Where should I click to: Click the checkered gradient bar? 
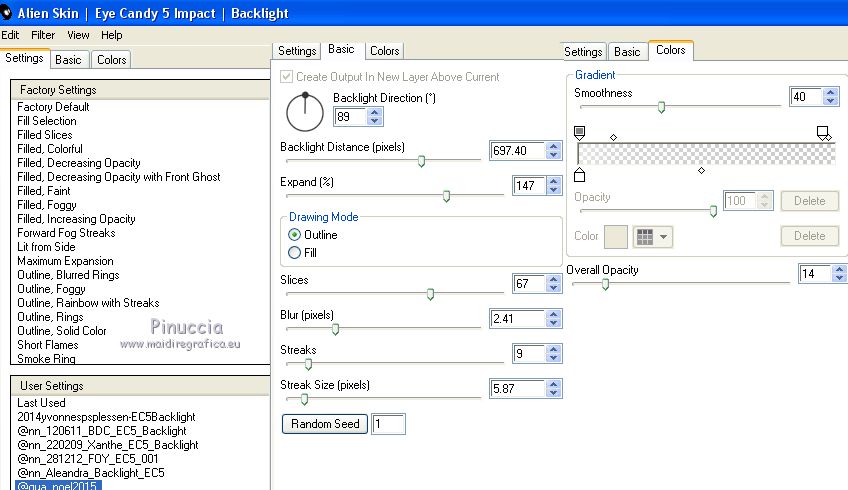coord(706,154)
